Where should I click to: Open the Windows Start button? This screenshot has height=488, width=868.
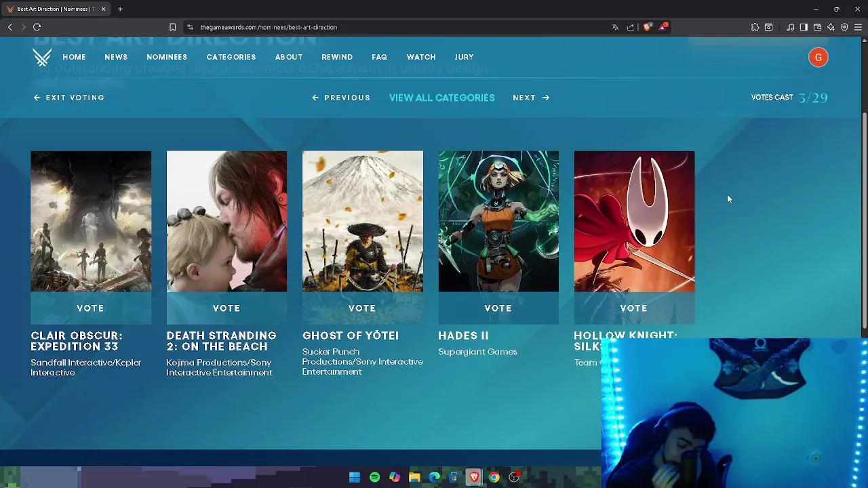click(355, 477)
